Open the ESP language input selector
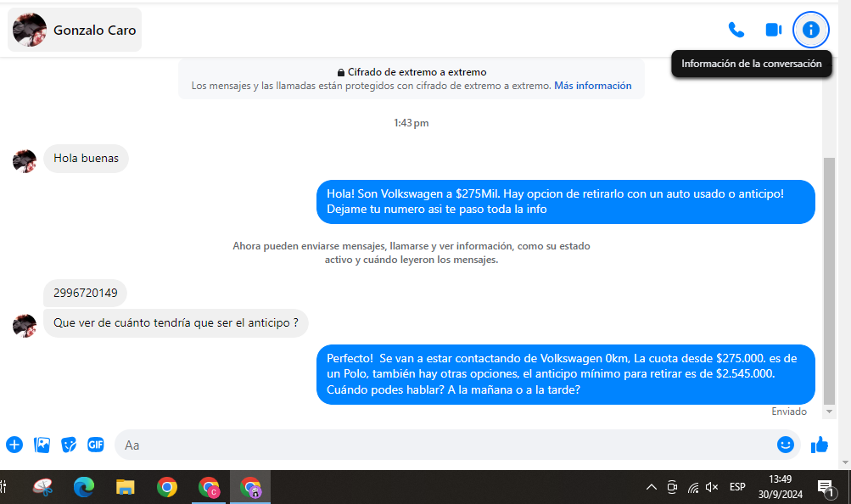The width and height of the screenshot is (851, 504). pyautogui.click(x=737, y=487)
